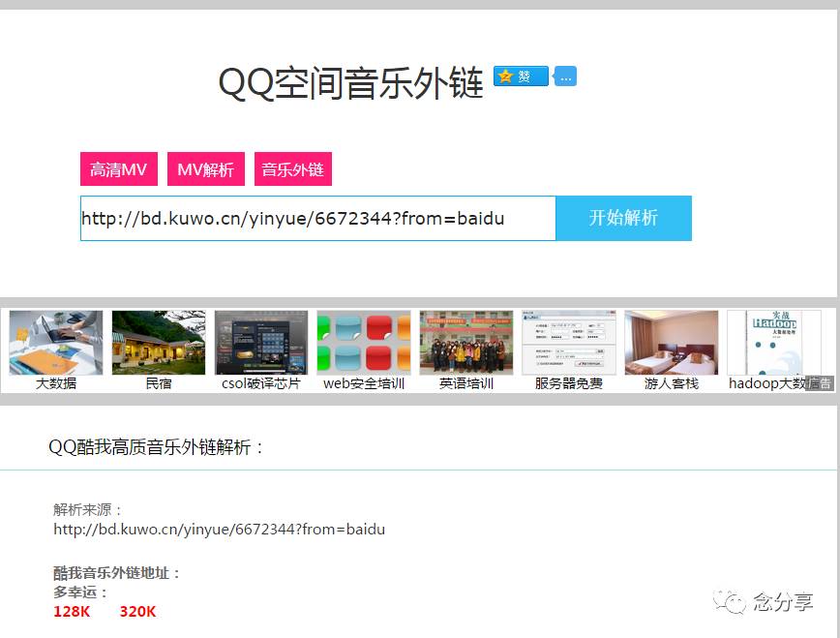The width and height of the screenshot is (840, 638).
Task: Click the 多幸运 song name
Action: tap(79, 592)
